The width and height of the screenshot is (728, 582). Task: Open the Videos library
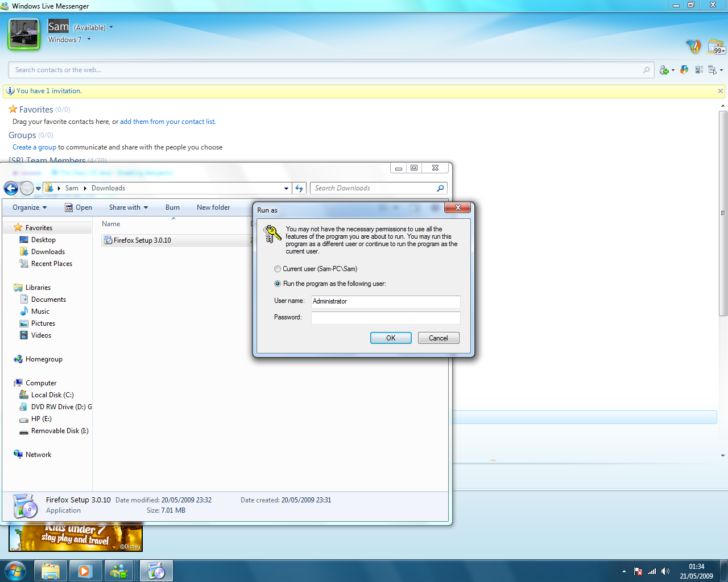pyautogui.click(x=41, y=335)
